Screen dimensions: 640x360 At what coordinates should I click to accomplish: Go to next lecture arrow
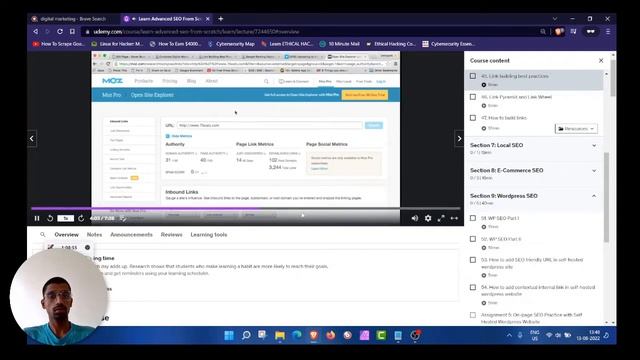point(459,139)
